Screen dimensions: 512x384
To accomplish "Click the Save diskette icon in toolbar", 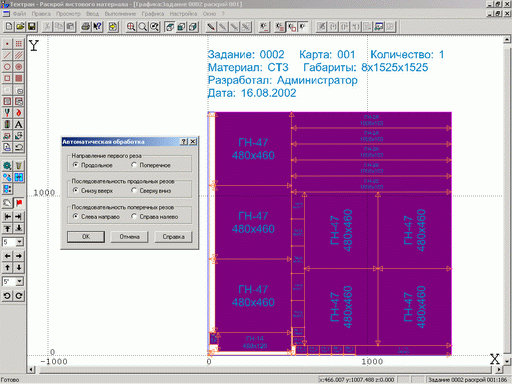I will (x=32, y=27).
